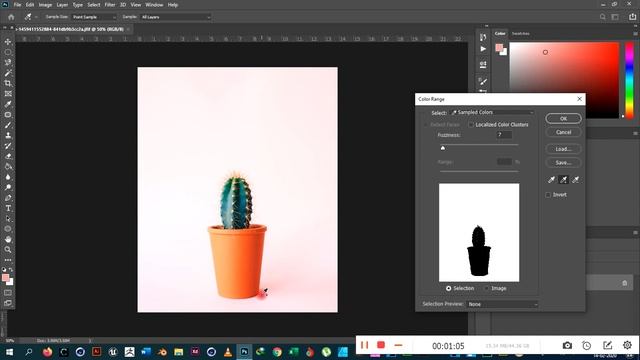Select the Clone Stamp tool
Image resolution: width=640 pixels, height=360 pixels.
click(8, 136)
